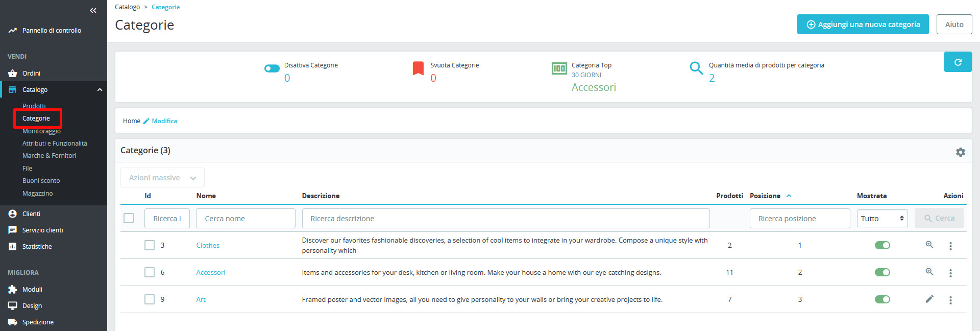
Task: Open the Accessori category link
Action: pyautogui.click(x=210, y=272)
